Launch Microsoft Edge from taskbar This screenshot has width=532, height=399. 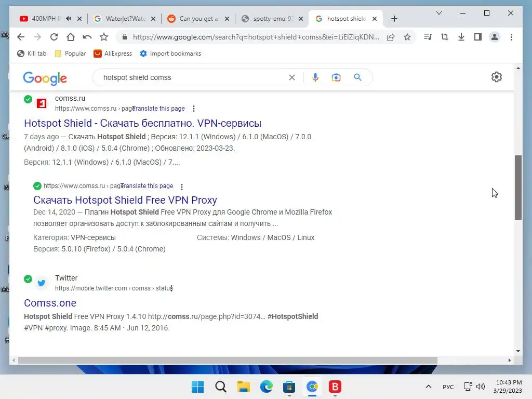[267, 387]
